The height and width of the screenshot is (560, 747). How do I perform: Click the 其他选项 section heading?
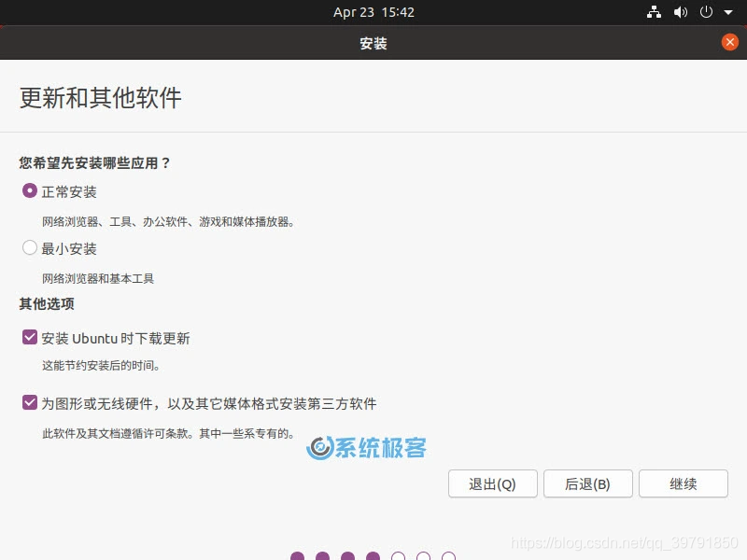(x=47, y=304)
